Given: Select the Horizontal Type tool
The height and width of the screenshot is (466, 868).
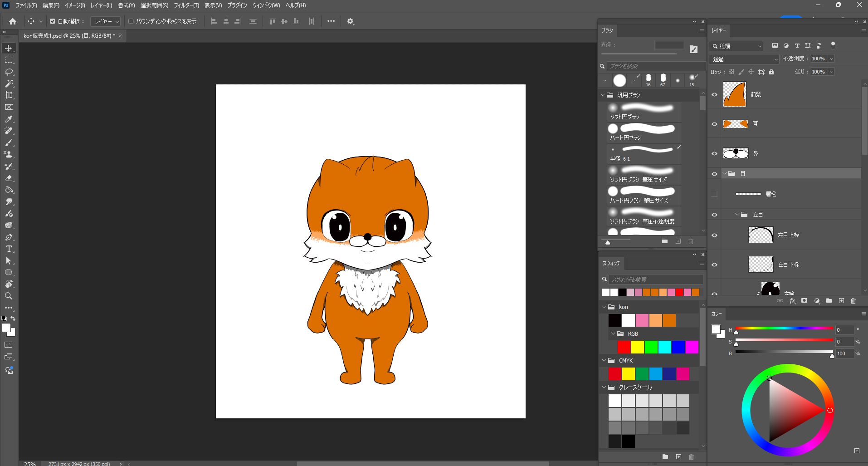Looking at the screenshot, I should coord(9,249).
